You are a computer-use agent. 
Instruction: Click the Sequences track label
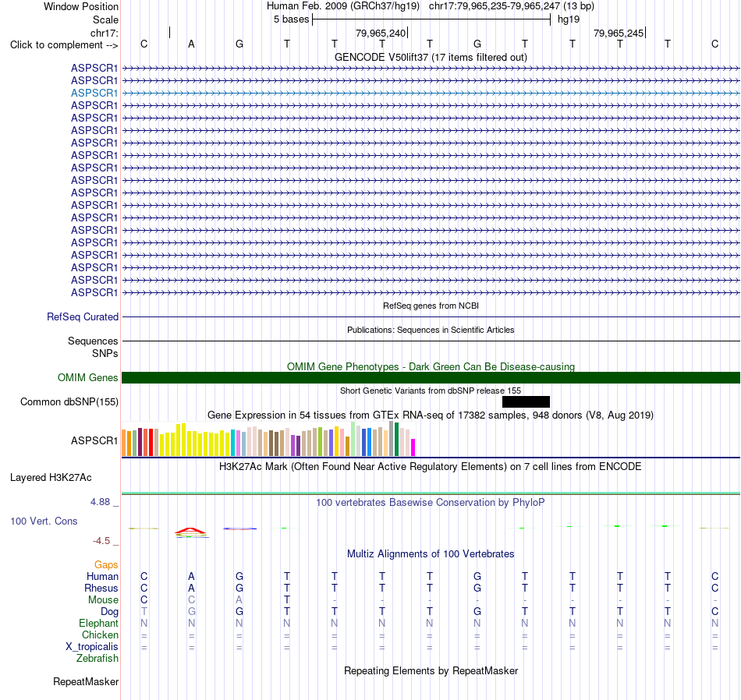coord(93,341)
